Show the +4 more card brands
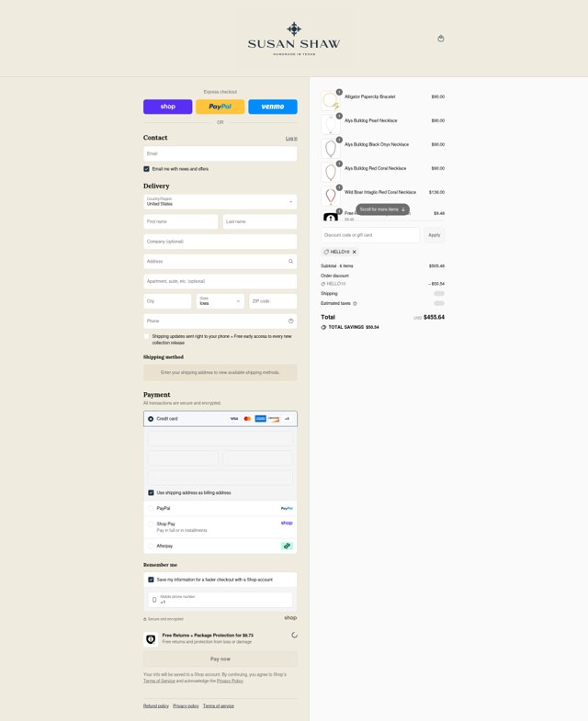 pos(287,419)
